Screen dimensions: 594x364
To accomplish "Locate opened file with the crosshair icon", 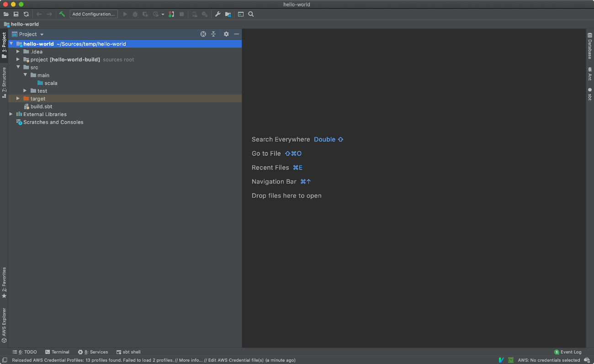I will (x=203, y=34).
